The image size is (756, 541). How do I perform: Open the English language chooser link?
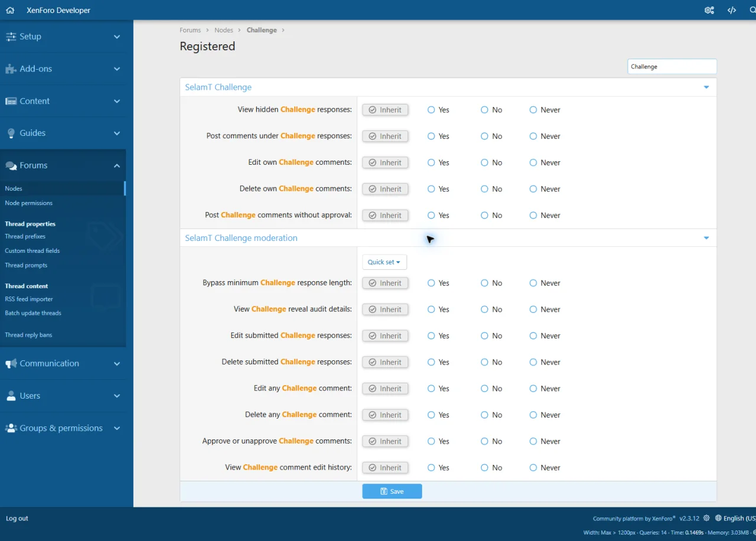tap(735, 519)
